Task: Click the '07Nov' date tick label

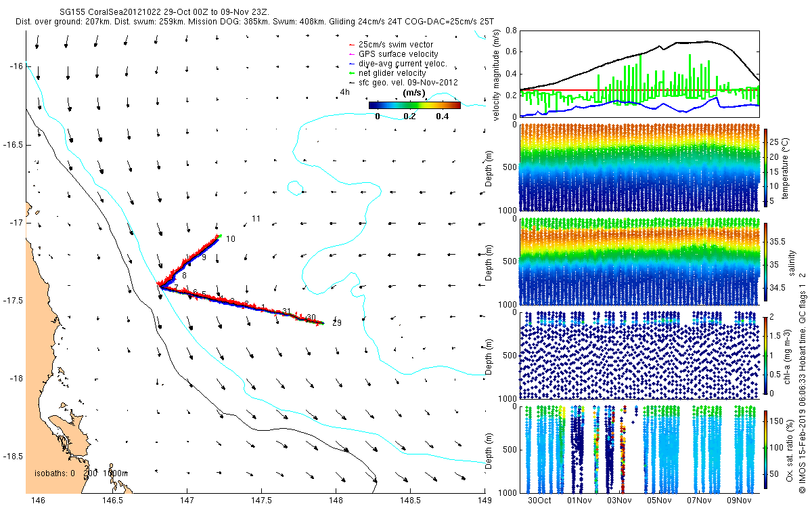Action: click(x=699, y=501)
